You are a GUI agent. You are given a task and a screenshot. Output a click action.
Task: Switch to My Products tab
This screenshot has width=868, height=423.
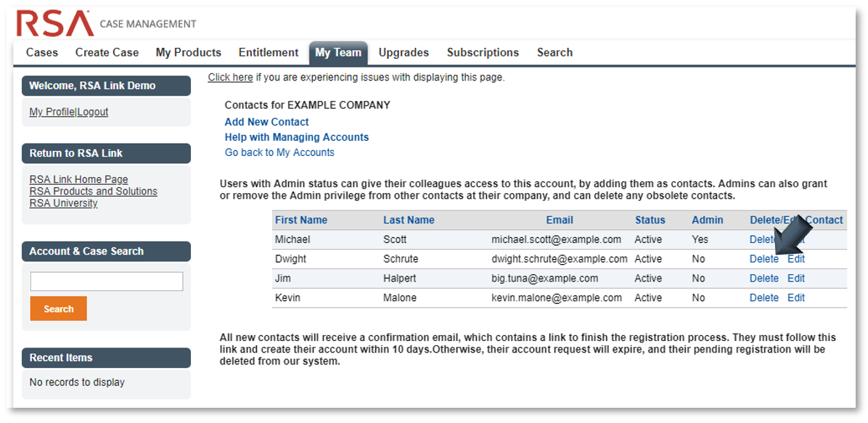[188, 52]
